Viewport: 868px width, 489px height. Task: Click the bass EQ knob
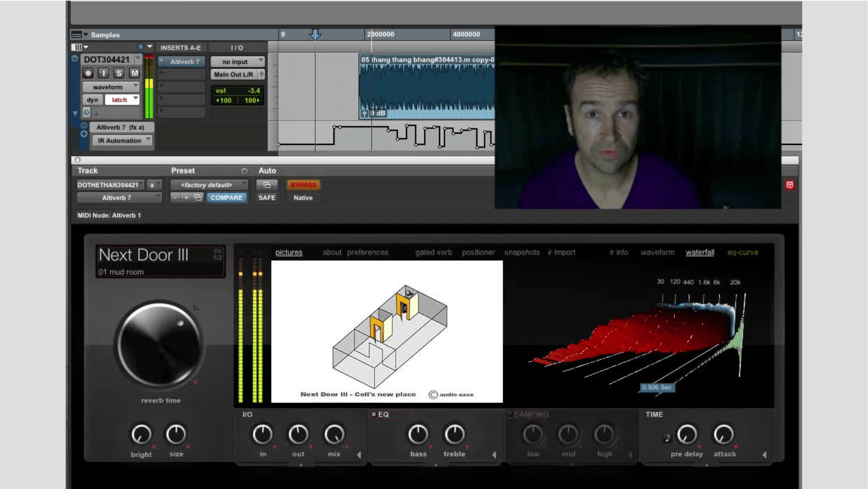(x=418, y=435)
